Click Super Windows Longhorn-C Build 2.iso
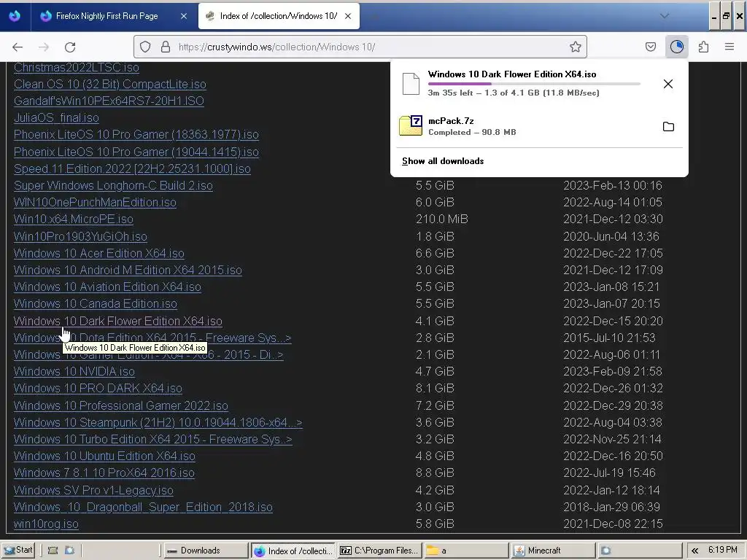Screen dimensions: 747x560 click(113, 185)
